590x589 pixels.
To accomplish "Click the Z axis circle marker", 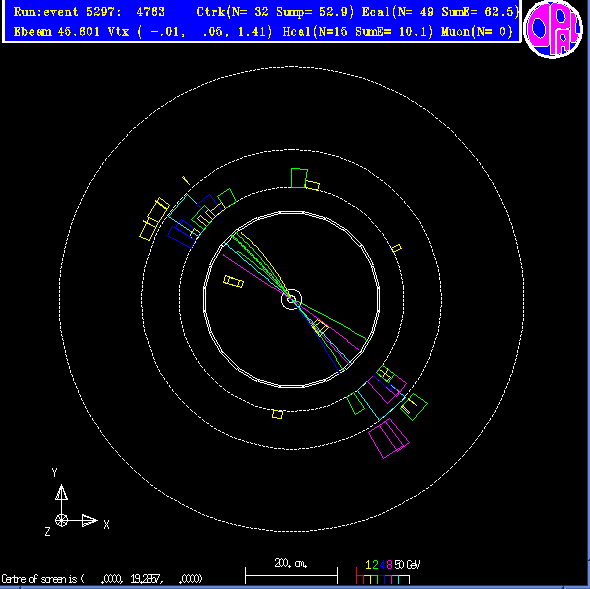I will 61,521.
